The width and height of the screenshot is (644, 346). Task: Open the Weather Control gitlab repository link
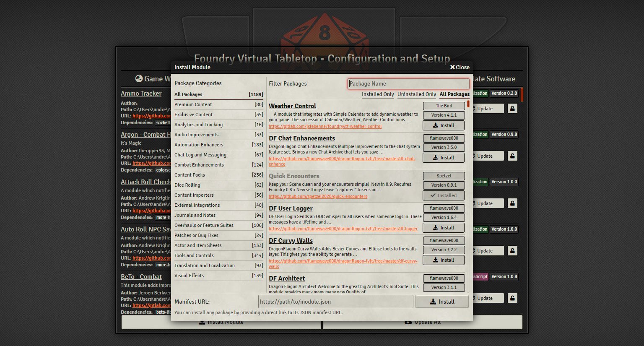[x=325, y=126]
